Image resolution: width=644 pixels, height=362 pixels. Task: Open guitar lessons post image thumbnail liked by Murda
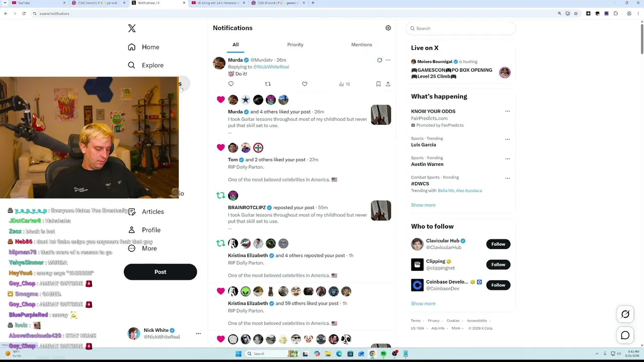pos(381,115)
